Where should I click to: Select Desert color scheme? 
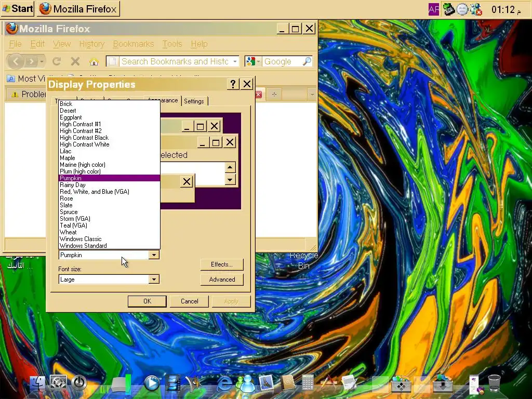[109, 111]
